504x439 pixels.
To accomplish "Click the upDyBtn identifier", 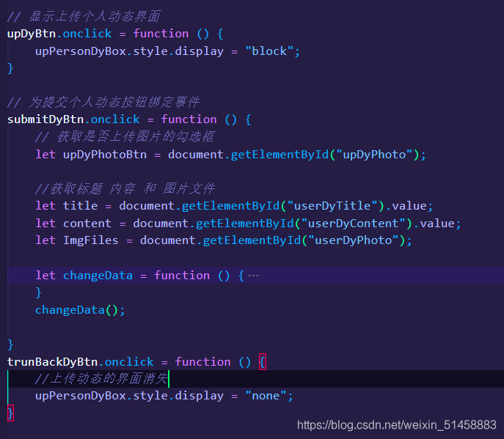I will coord(32,34).
